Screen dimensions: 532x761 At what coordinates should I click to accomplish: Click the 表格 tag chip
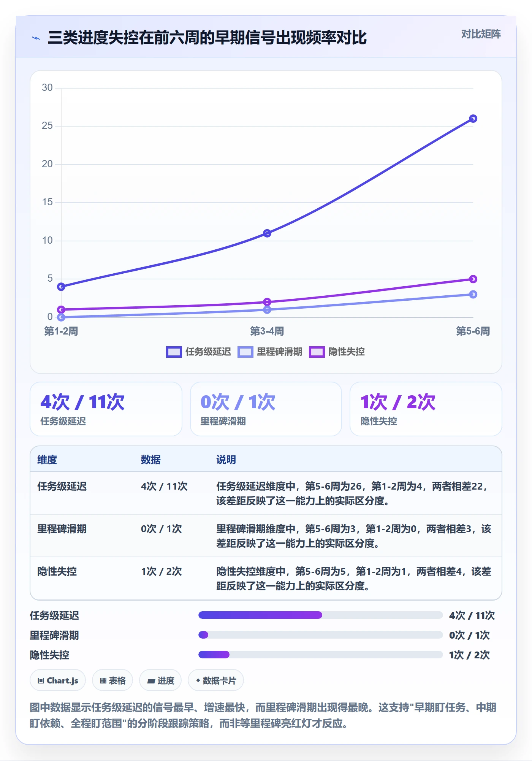click(112, 680)
